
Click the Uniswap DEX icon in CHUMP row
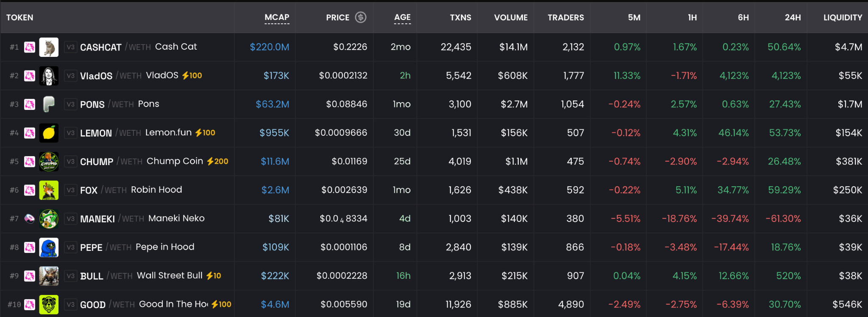tap(29, 161)
